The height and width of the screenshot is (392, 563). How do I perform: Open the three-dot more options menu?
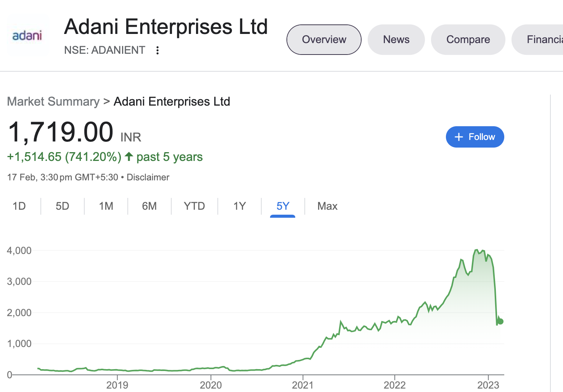point(158,50)
